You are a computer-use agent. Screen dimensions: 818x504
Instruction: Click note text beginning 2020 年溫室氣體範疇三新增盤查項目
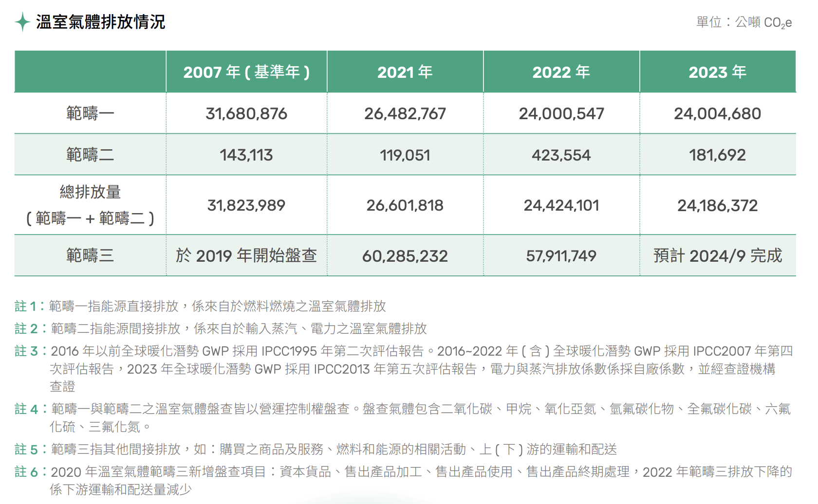(x=422, y=480)
